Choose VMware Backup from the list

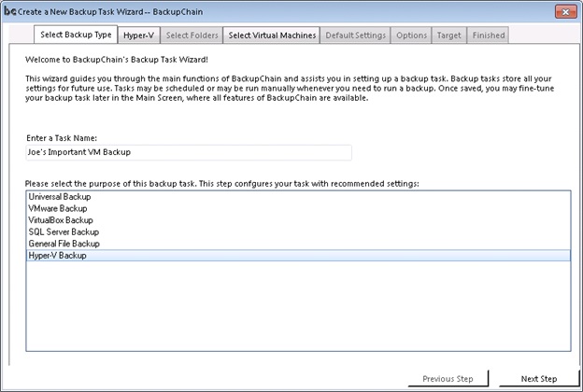point(299,208)
